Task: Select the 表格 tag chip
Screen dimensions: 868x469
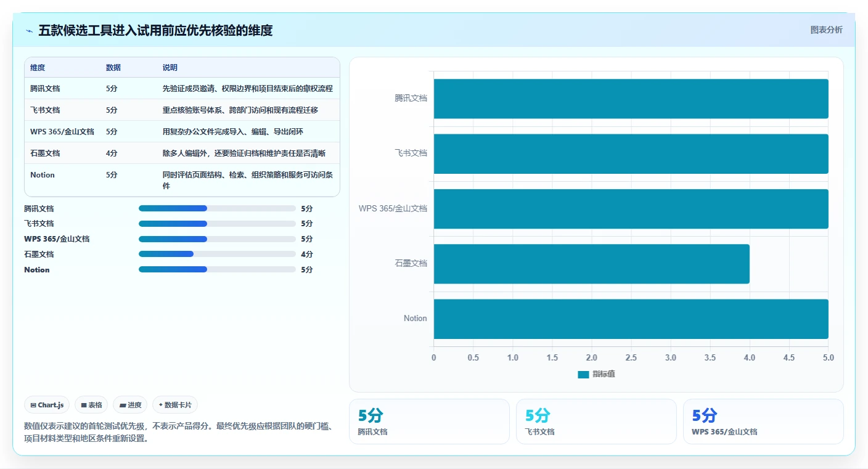Action: (x=91, y=405)
